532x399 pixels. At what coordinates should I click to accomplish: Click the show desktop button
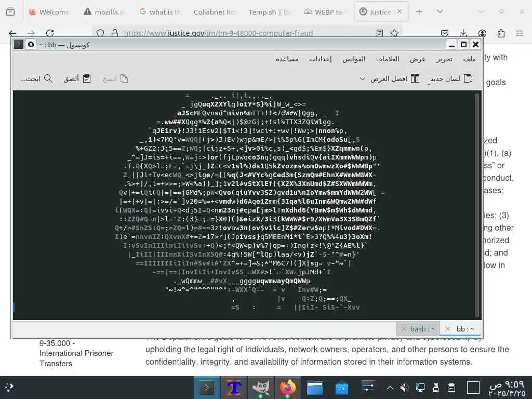coord(473,388)
